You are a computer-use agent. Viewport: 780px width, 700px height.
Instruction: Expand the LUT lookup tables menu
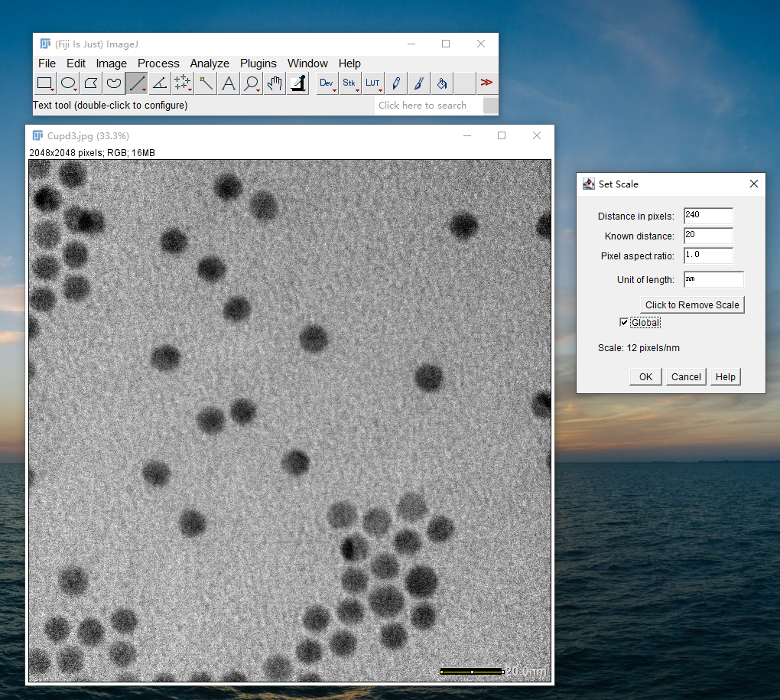click(372, 83)
